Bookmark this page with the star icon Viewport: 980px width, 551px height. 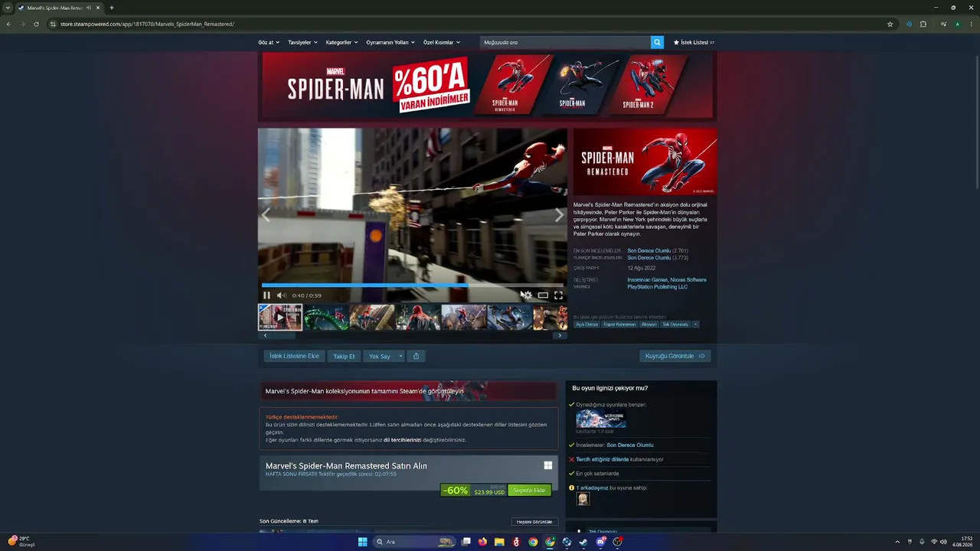click(890, 24)
